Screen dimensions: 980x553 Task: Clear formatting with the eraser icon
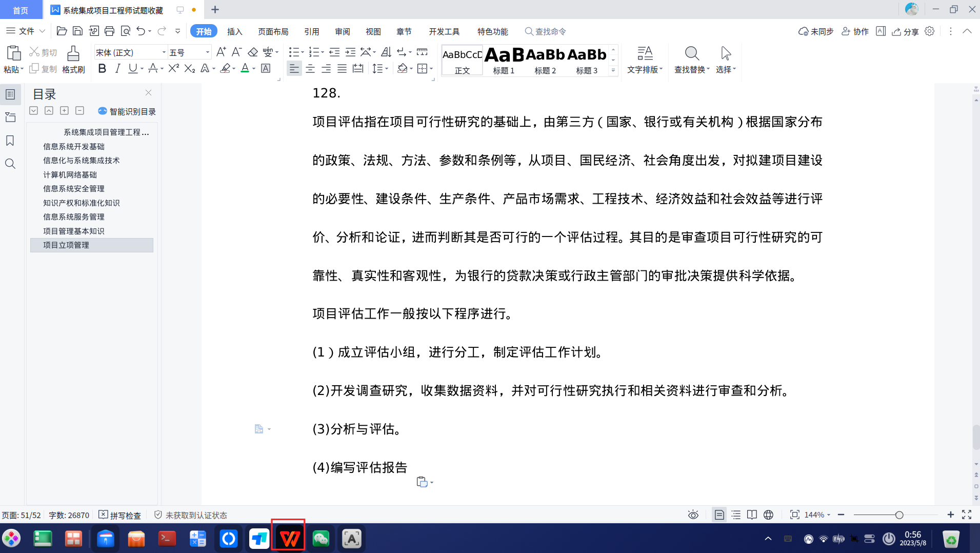(253, 52)
